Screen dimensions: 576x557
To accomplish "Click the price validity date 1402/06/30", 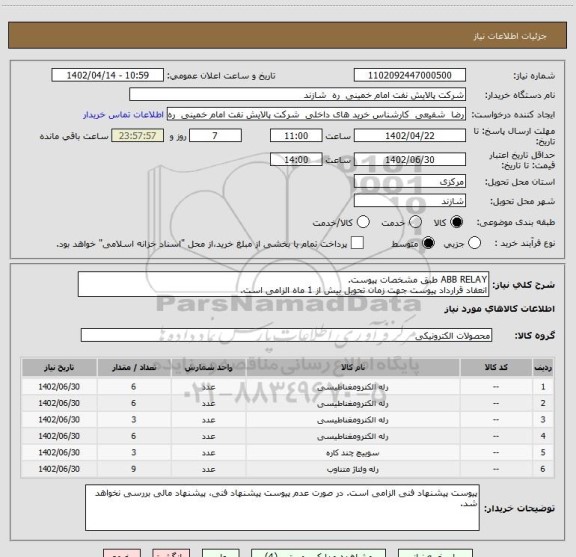I will [x=410, y=159].
